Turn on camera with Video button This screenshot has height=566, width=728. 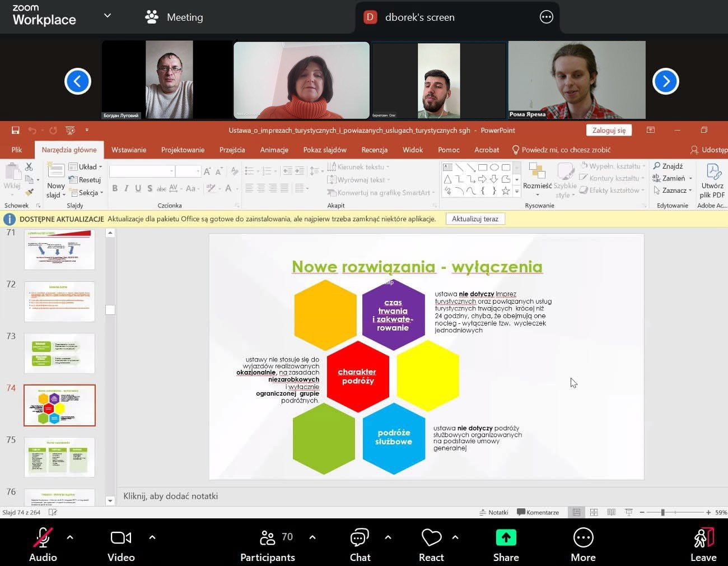point(121,539)
